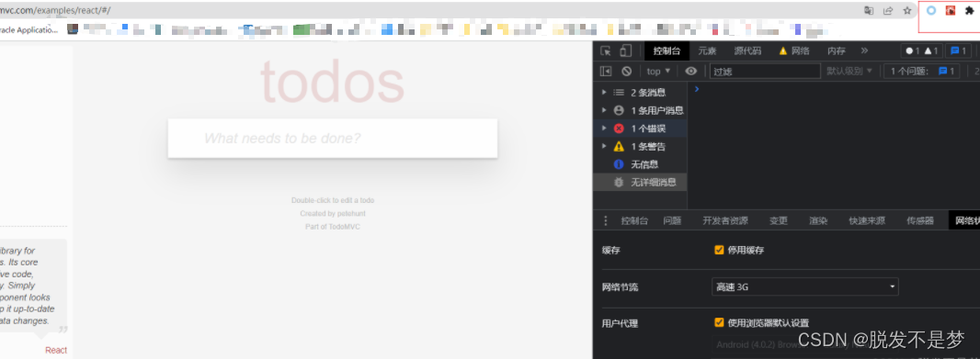Click the error and warning counter badge
Viewport: 980px width, 359px height.
(922, 51)
